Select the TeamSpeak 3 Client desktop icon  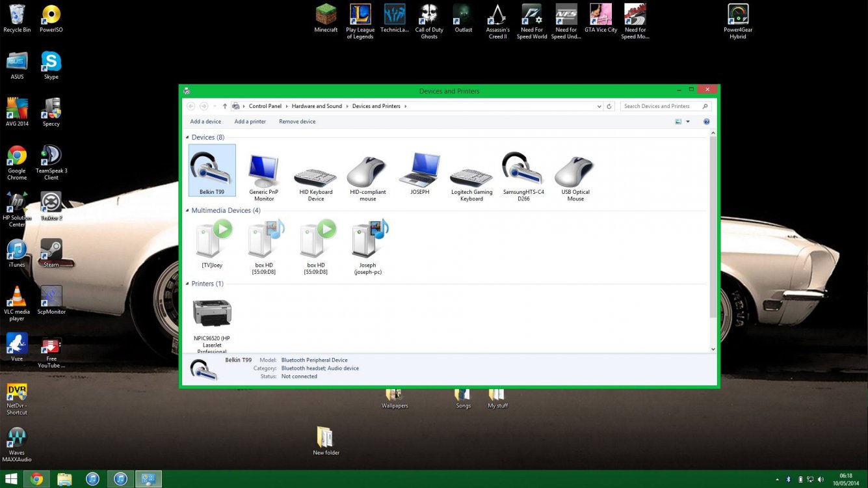point(51,163)
